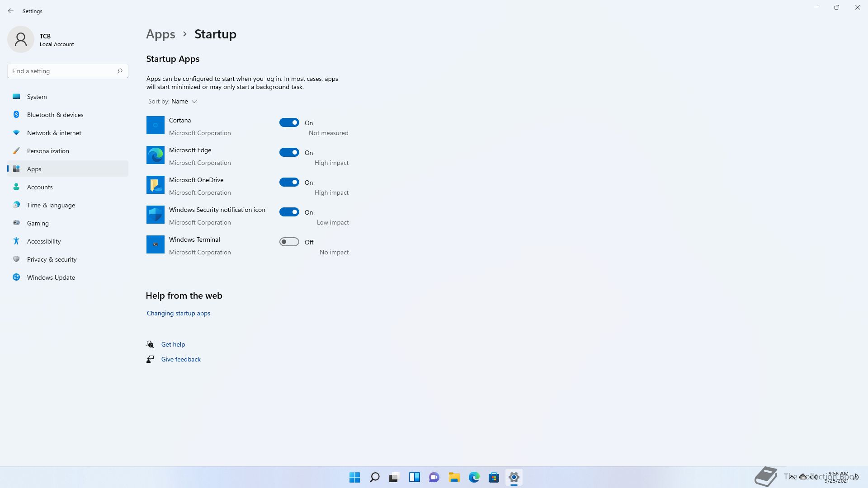
Task: Turn off Cortana startup toggle
Action: coord(289,122)
